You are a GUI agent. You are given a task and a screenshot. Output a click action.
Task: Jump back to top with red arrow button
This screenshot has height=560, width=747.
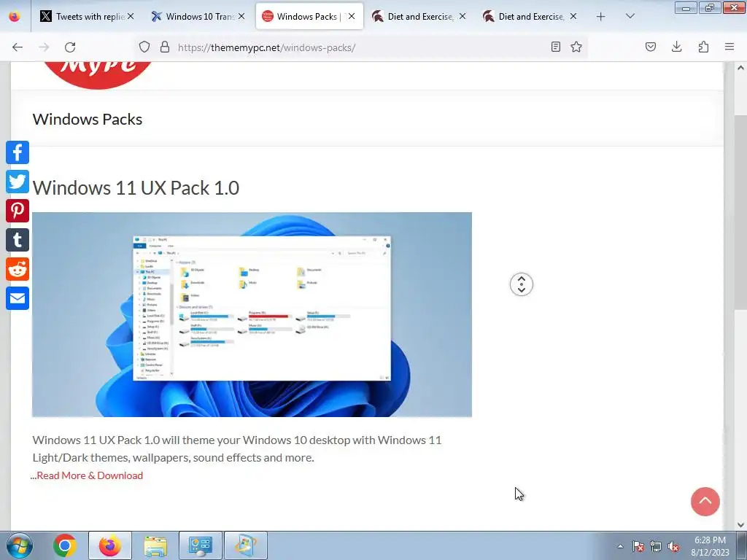click(x=705, y=502)
